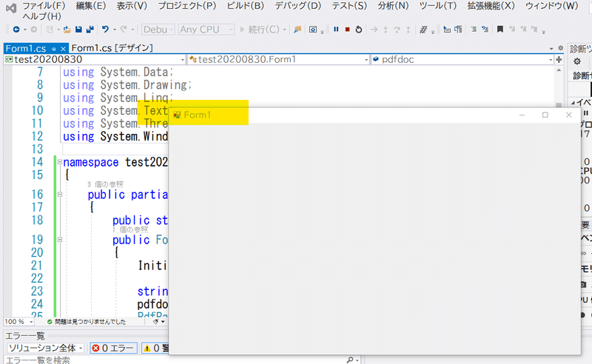Open the ツール(T) menu
The width and height of the screenshot is (592, 364).
(438, 6)
